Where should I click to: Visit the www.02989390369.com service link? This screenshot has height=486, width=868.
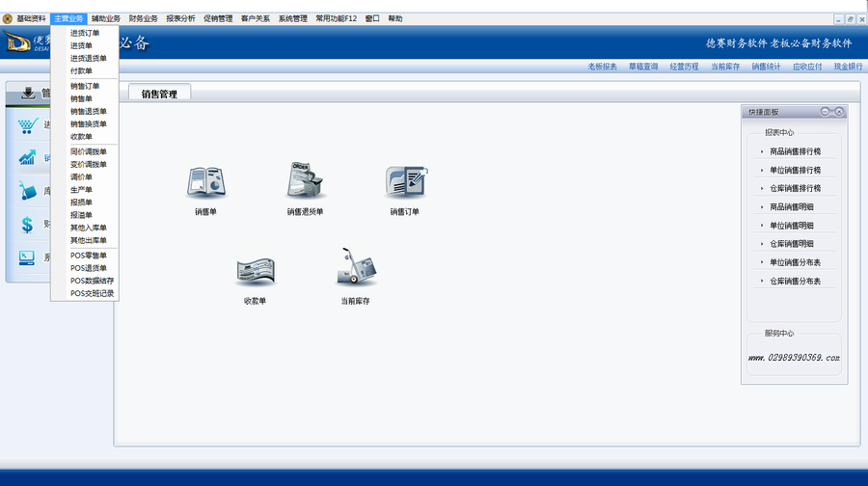pyautogui.click(x=794, y=358)
